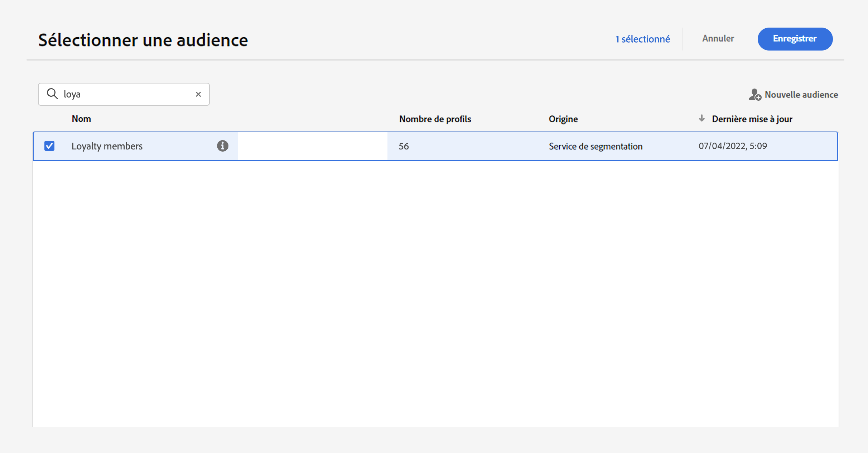Open info for Loyalty members audience

point(222,146)
